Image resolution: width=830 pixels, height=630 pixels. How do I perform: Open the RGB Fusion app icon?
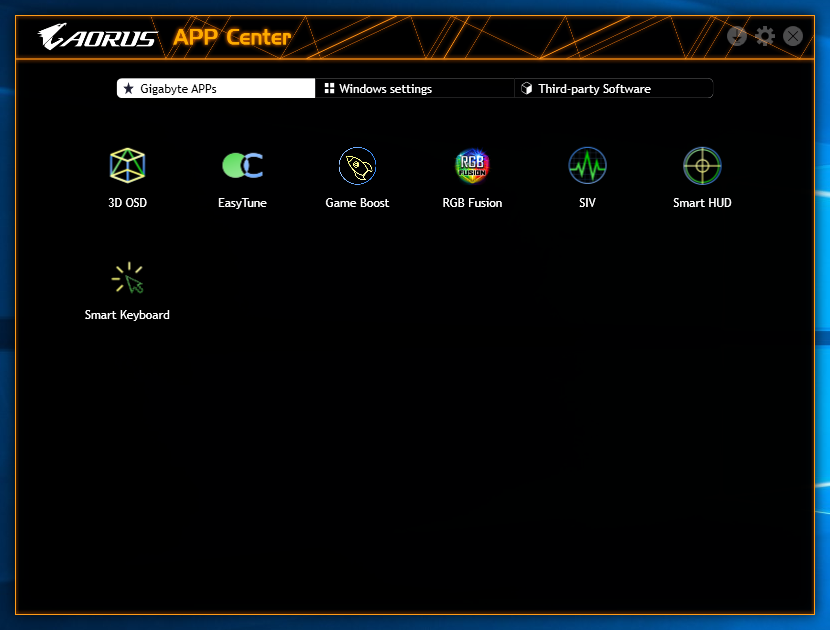[x=472, y=166]
